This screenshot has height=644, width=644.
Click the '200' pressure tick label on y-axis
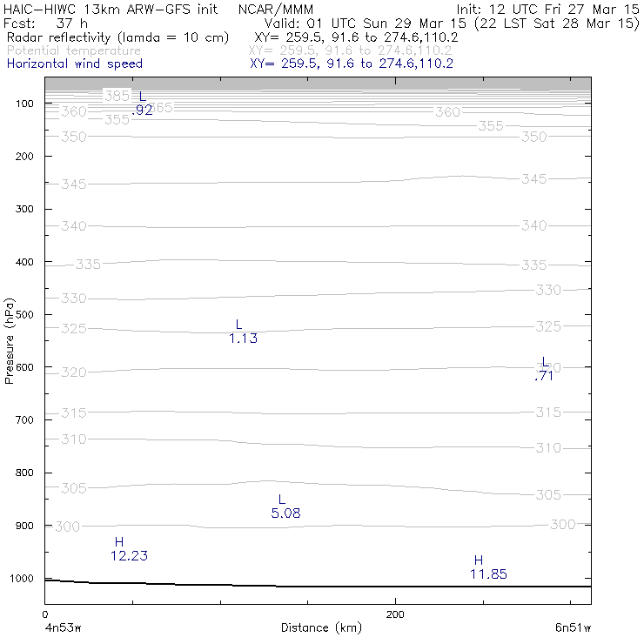pos(24,156)
